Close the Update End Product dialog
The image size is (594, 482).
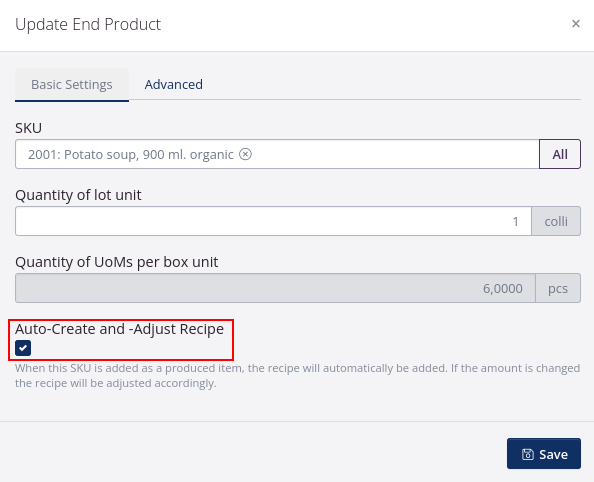point(575,24)
